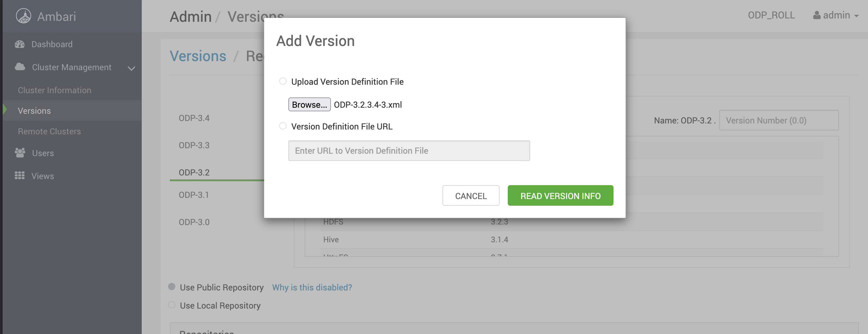Select Use Local Repository radio

[171, 305]
